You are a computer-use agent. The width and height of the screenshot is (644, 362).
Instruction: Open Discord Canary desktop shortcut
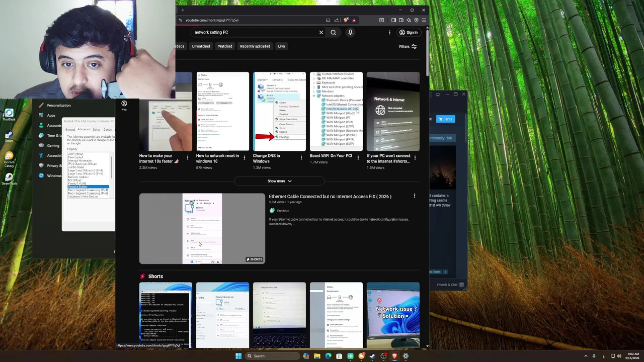point(9,158)
